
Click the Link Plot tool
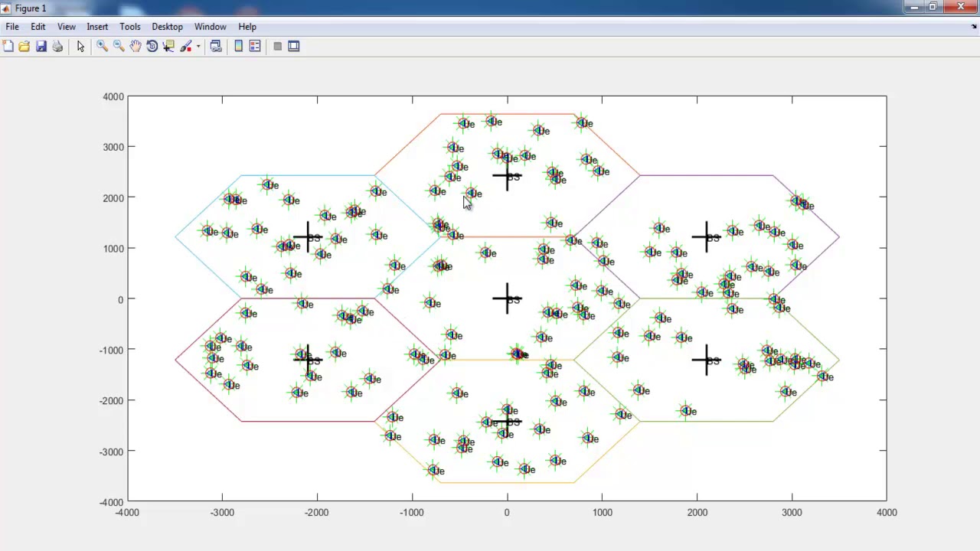[x=216, y=47]
